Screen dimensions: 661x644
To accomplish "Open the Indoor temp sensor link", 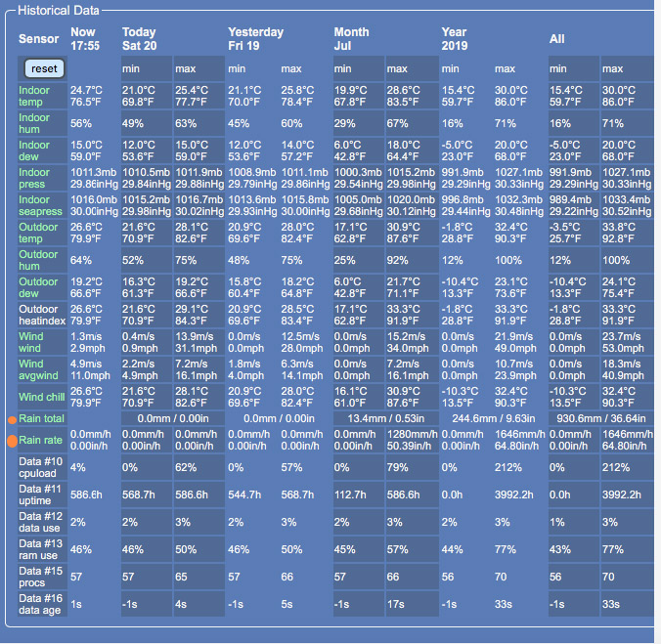I will point(34,96).
